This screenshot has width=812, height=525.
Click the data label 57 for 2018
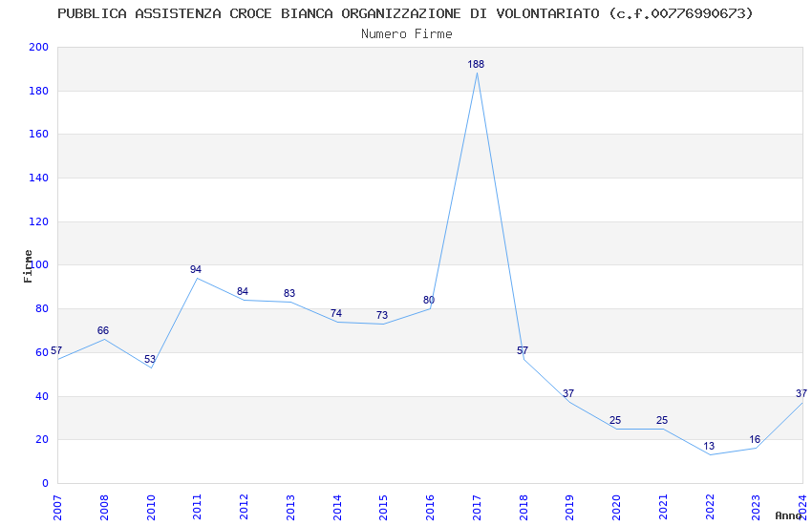click(522, 350)
